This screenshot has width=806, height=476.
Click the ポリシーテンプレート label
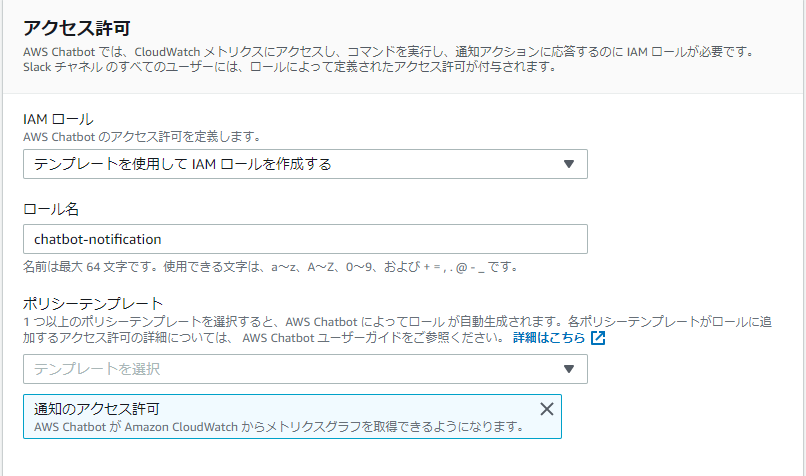pos(93,304)
